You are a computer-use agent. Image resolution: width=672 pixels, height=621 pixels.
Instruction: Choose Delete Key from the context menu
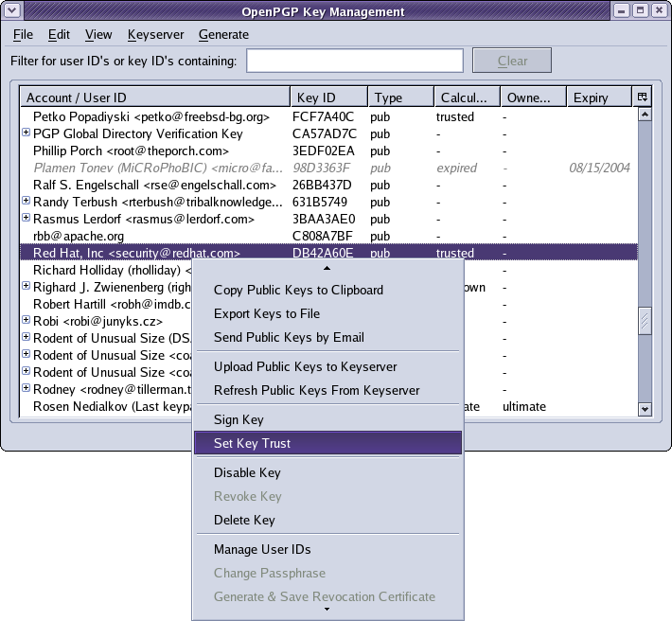click(x=327, y=520)
